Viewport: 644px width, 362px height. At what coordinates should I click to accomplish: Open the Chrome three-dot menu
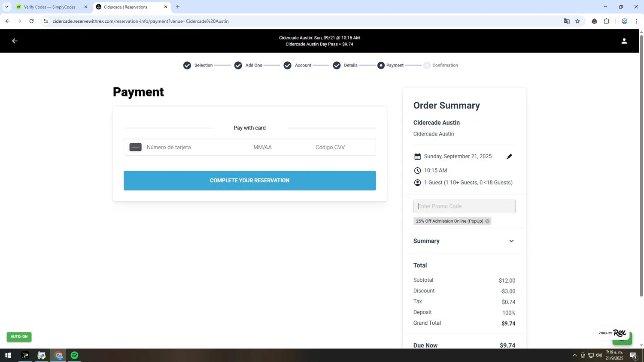click(637, 21)
